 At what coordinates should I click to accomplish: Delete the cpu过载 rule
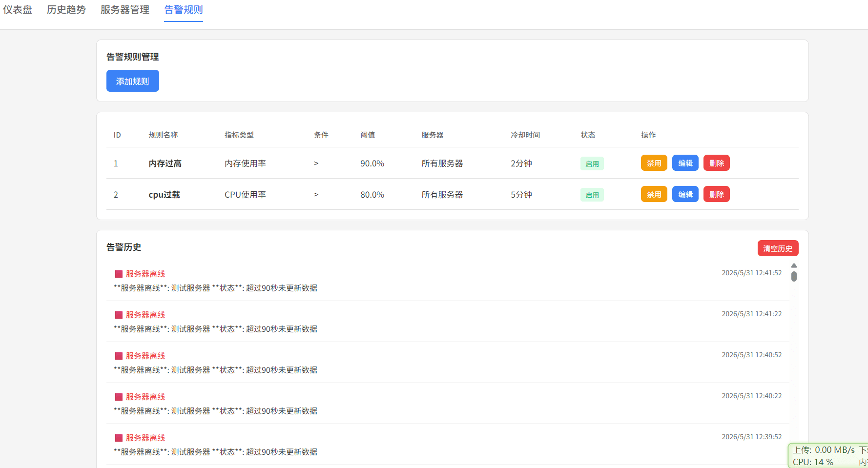[717, 194]
